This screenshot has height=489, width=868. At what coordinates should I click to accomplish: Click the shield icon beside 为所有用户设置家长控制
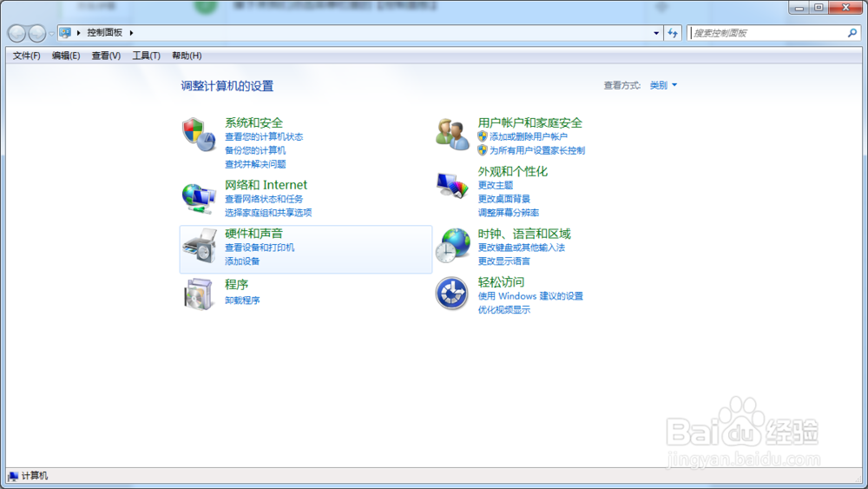483,150
